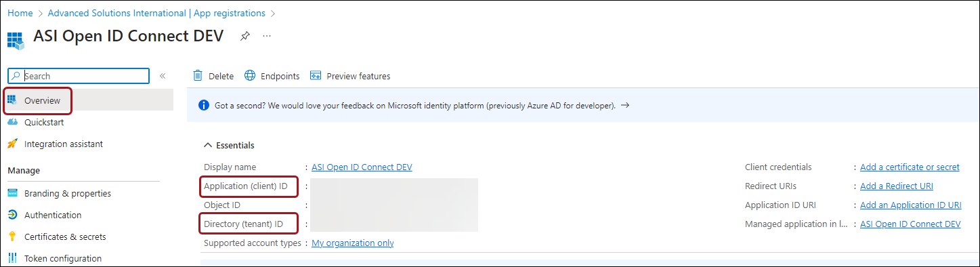This screenshot has height=267, width=980.
Task: Click the Token configuration icon
Action: [12, 258]
